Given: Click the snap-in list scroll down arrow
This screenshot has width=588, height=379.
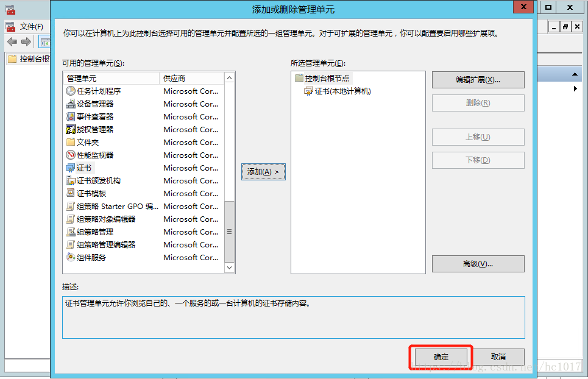Looking at the screenshot, I should point(230,267).
